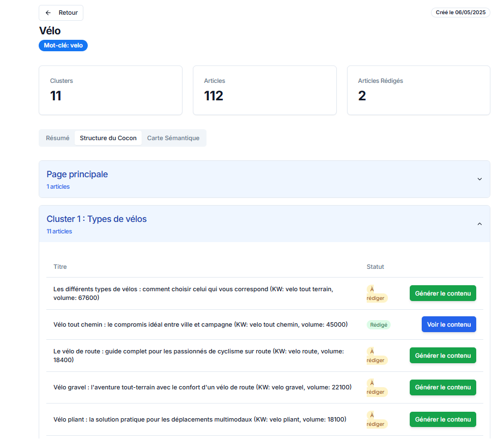Click the Rédigé status badge
The image size is (504, 439).
pyautogui.click(x=378, y=325)
